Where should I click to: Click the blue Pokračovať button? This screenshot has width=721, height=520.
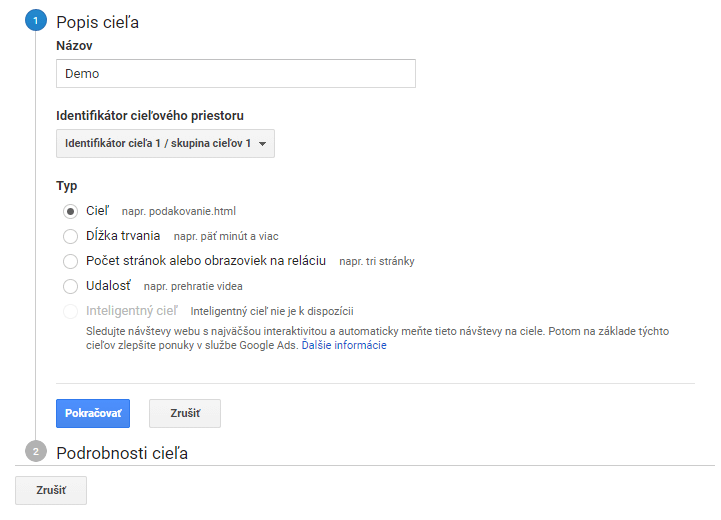pyautogui.click(x=93, y=413)
